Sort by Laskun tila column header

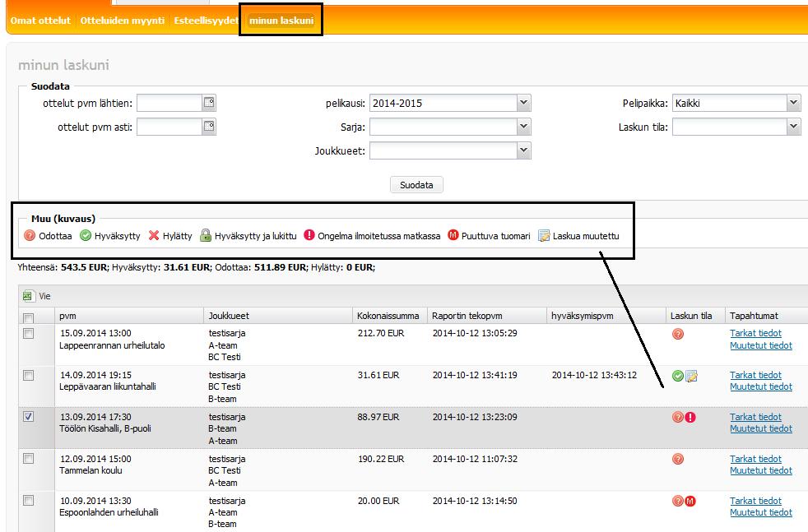pyautogui.click(x=695, y=316)
